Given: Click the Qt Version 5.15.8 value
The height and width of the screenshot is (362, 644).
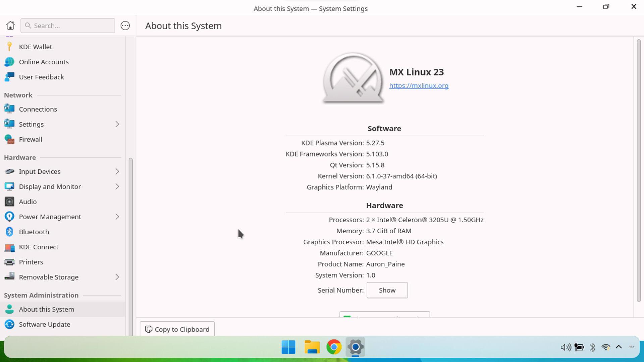Looking at the screenshot, I should [x=375, y=165].
